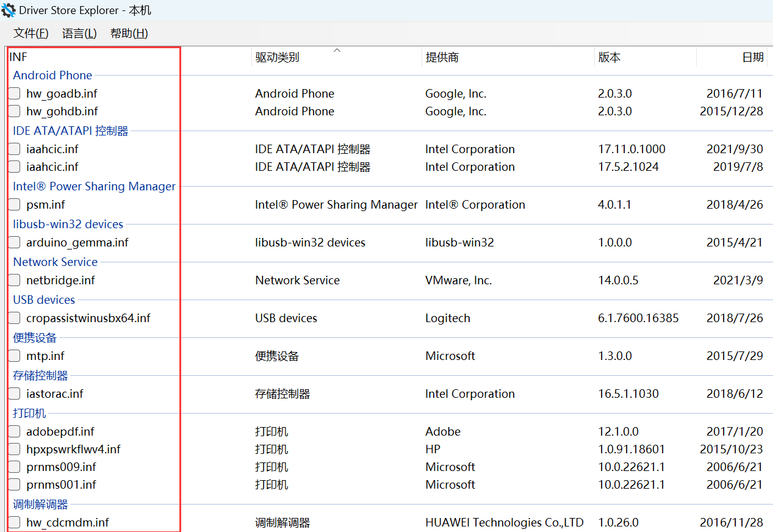Sort by the 日期 column header
773x532 pixels.
pos(753,57)
